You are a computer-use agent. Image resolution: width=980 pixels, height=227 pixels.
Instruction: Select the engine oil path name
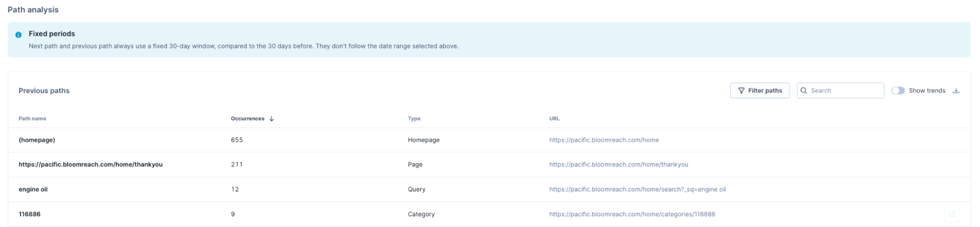pos(33,189)
